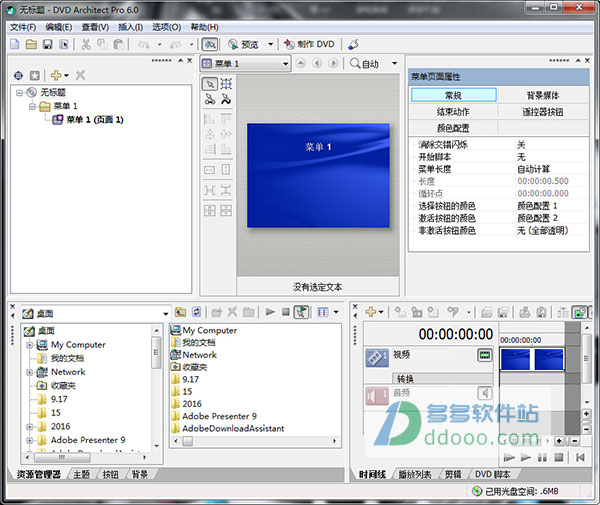The width and height of the screenshot is (600, 505).
Task: Open a project using the folder icon
Action: click(x=31, y=44)
